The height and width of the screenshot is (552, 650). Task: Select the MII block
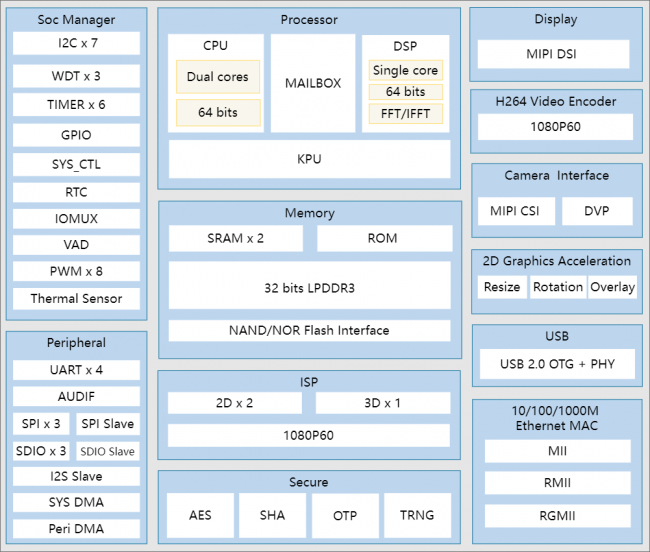(558, 451)
